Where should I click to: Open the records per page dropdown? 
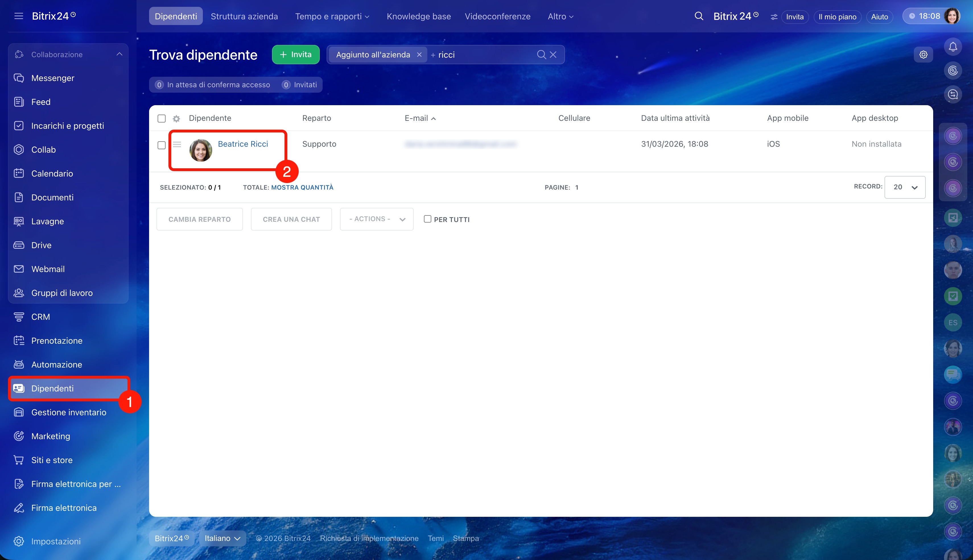coord(905,187)
